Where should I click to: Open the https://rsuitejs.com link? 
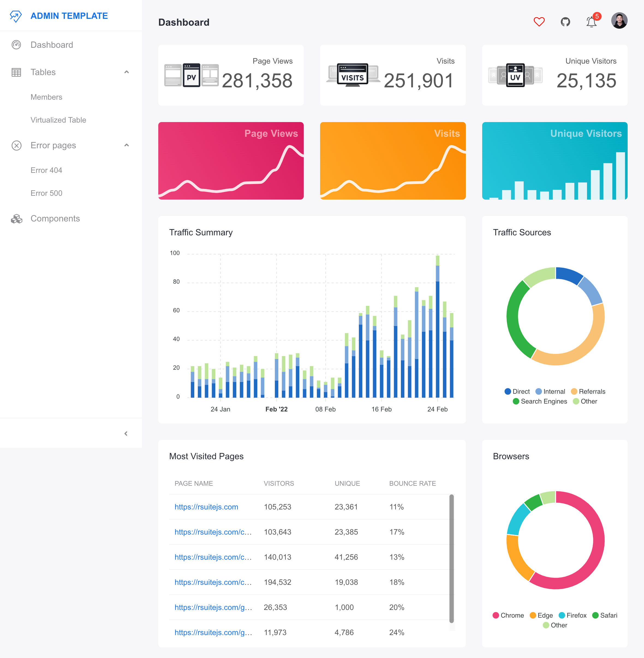[x=206, y=507]
